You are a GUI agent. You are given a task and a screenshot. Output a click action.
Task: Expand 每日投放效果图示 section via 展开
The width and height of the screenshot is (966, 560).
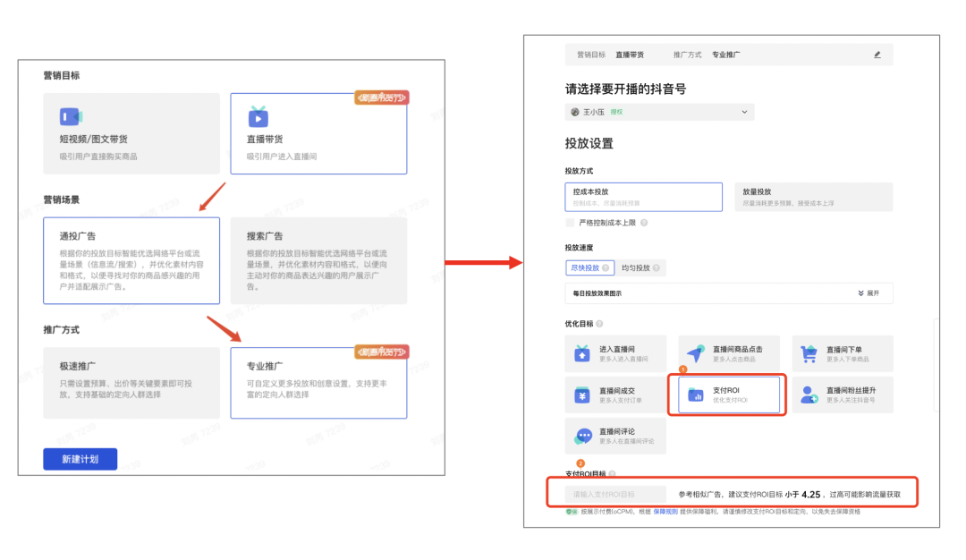click(869, 293)
